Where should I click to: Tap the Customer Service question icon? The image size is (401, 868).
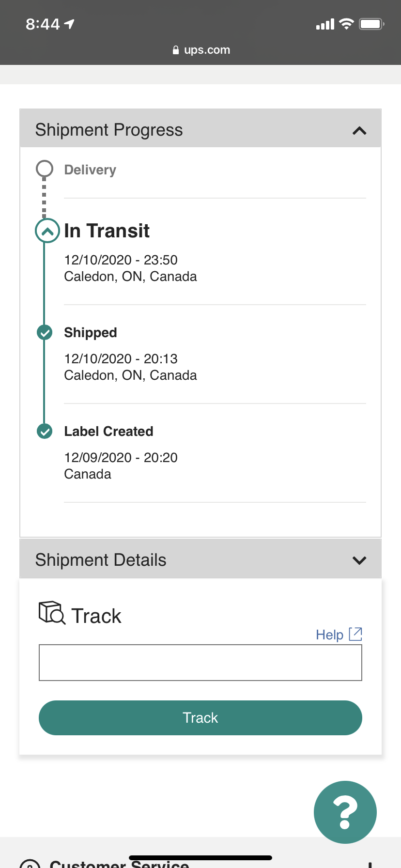pos(30,864)
